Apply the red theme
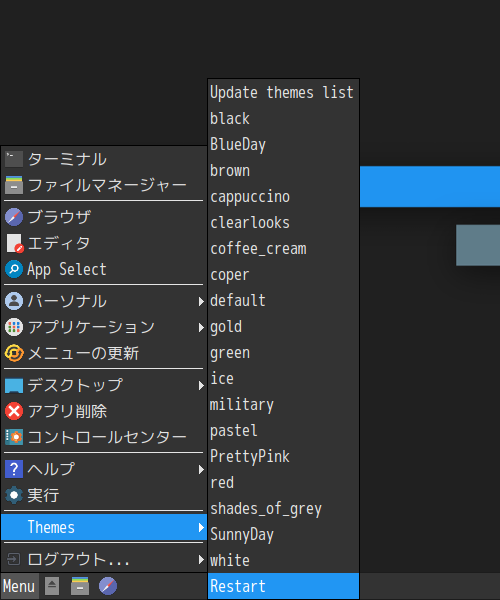 pyautogui.click(x=283, y=483)
